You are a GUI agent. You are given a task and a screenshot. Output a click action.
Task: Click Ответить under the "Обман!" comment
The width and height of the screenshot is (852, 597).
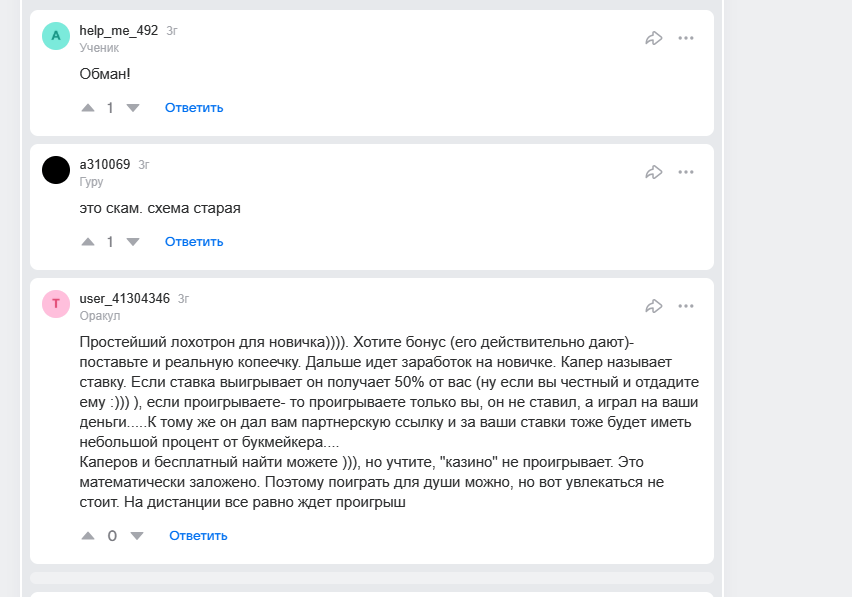(x=194, y=107)
